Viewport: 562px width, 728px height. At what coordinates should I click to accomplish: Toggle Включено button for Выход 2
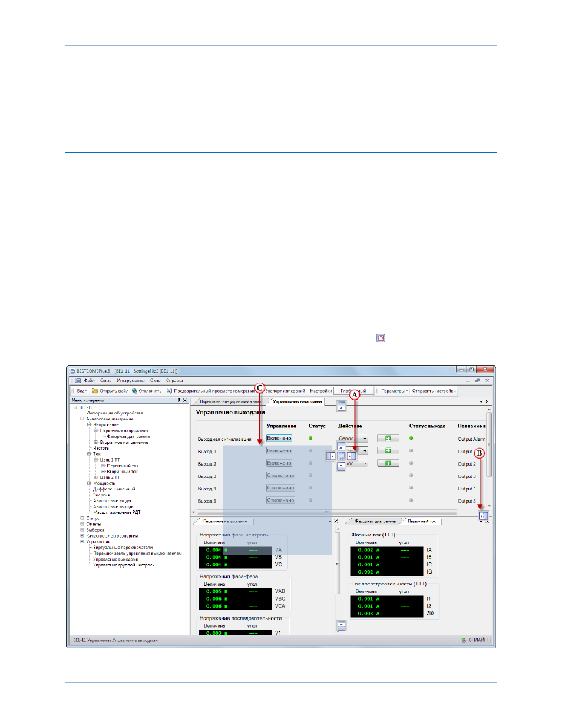[279, 463]
